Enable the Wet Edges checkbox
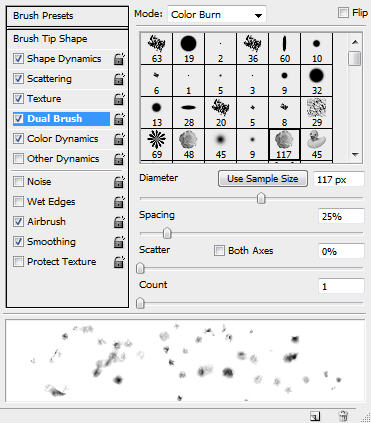The width and height of the screenshot is (371, 423). coord(18,202)
